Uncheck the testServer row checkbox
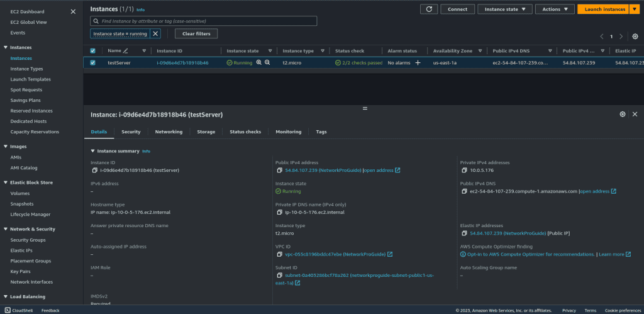 coord(93,63)
